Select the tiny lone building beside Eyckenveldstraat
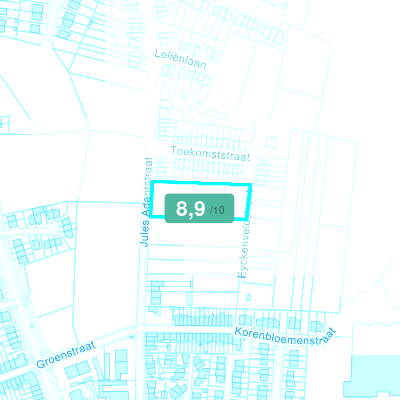The width and height of the screenshot is (400, 400). pyautogui.click(x=248, y=297)
